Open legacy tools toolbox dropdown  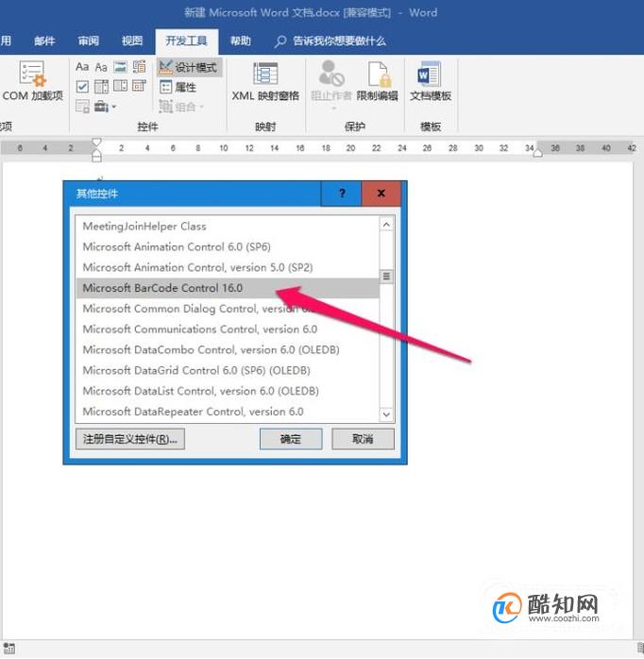click(105, 107)
